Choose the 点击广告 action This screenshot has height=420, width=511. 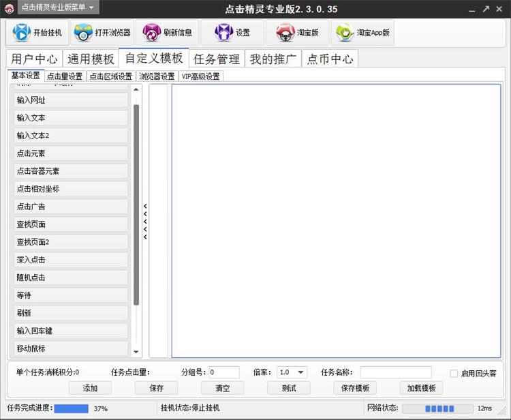tap(71, 207)
